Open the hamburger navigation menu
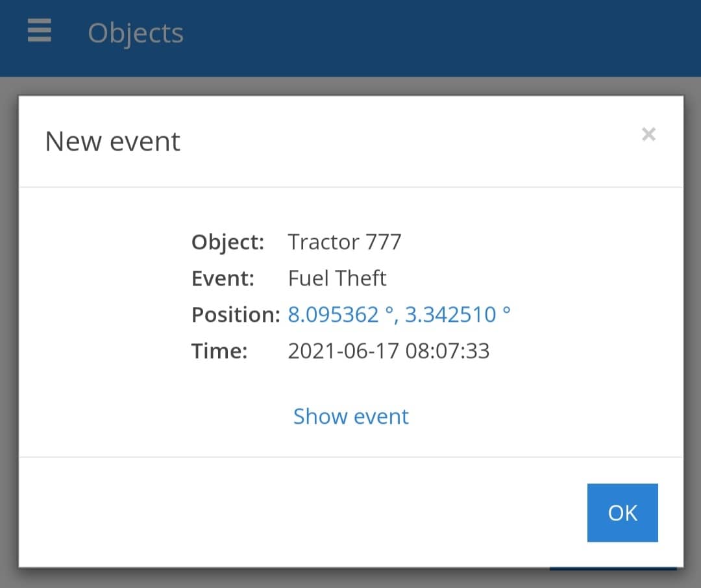701x588 pixels. 40,31
